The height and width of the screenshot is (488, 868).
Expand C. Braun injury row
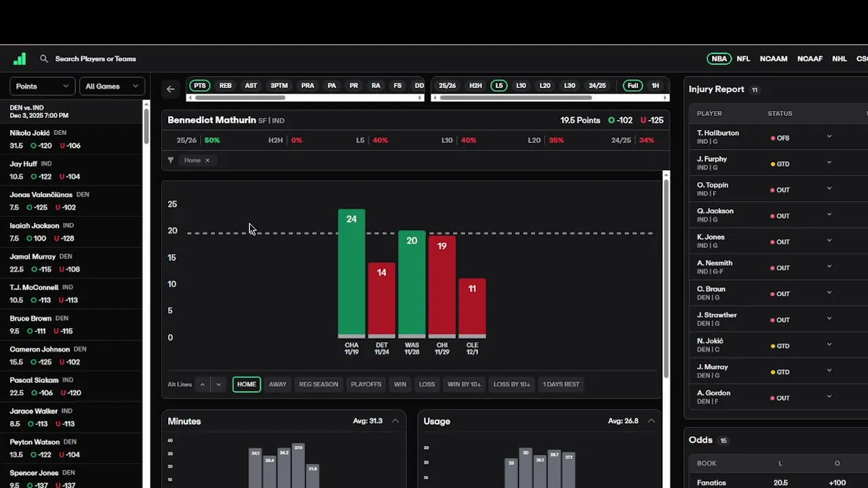[x=829, y=293]
